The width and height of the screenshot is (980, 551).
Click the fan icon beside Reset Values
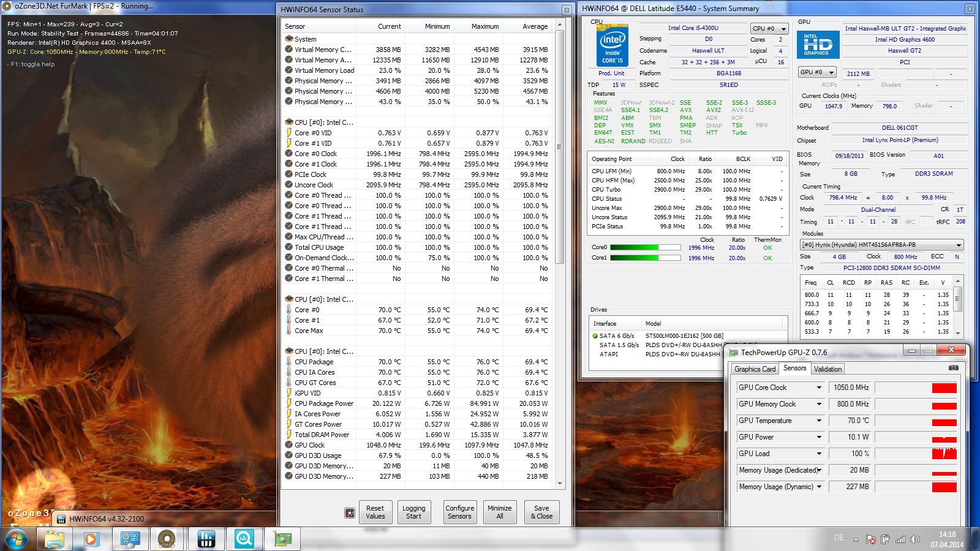pos(350,513)
